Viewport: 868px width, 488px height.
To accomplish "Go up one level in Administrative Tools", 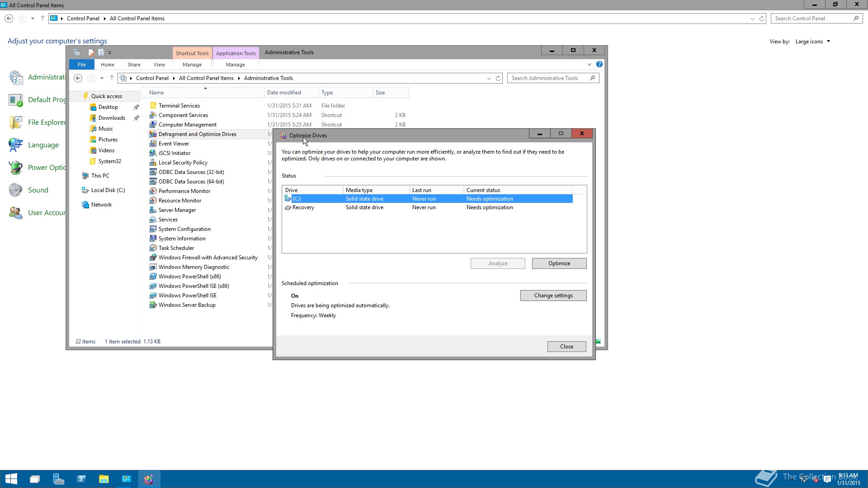I will tap(112, 78).
